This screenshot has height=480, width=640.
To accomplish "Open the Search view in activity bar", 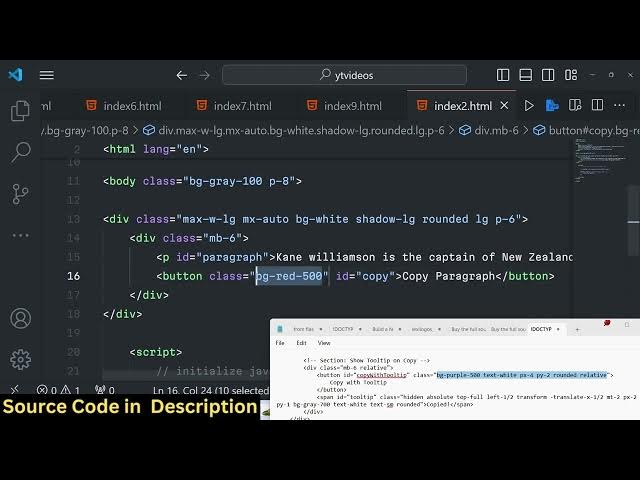I will pyautogui.click(x=20, y=152).
